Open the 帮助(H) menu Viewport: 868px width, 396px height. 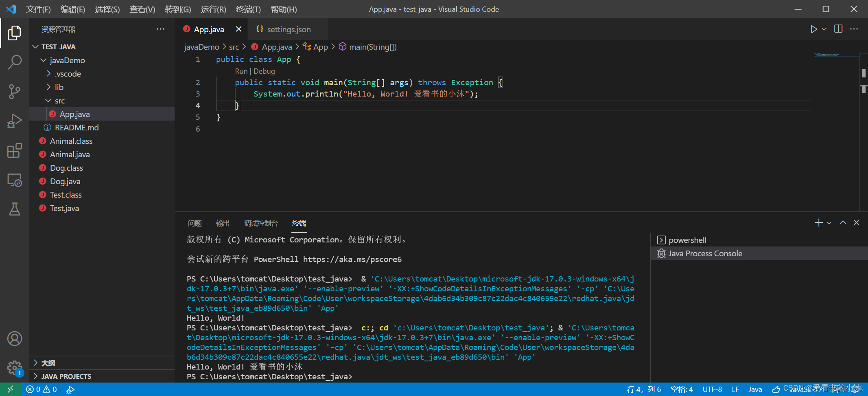click(x=284, y=9)
